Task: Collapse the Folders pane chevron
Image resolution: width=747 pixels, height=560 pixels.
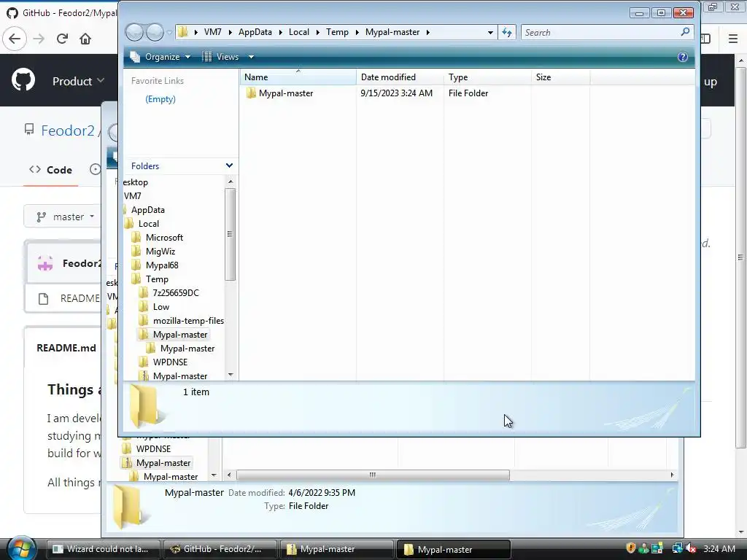Action: (x=229, y=166)
